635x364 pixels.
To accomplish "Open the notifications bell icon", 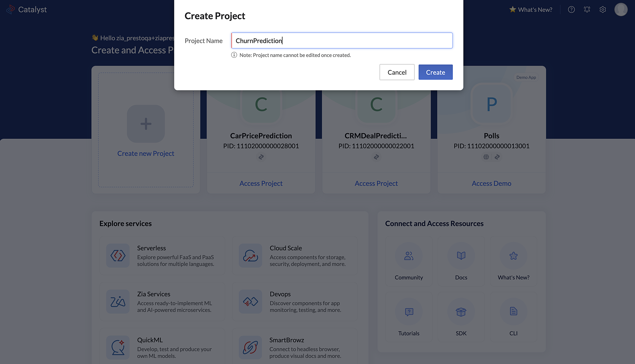I will 587,9.
